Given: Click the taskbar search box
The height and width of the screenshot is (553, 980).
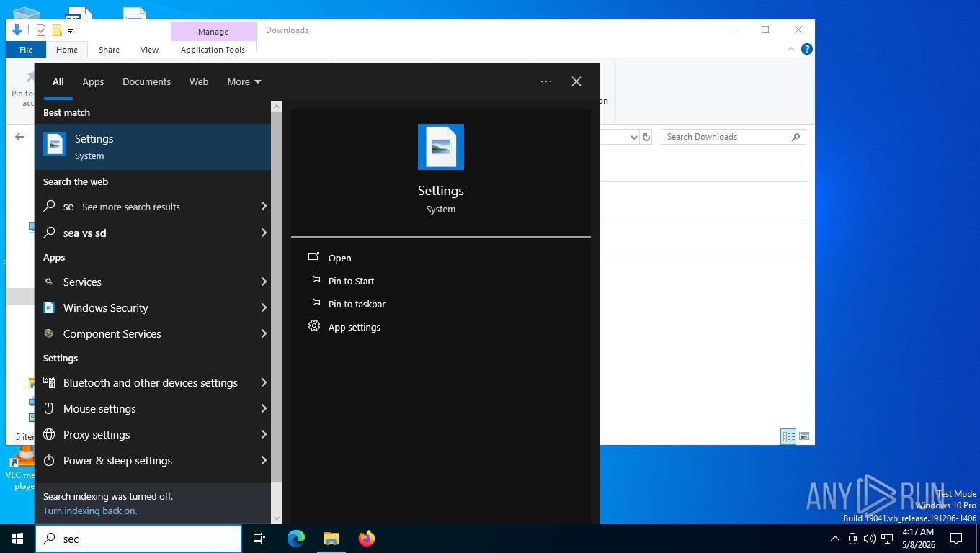Looking at the screenshot, I should tap(138, 539).
